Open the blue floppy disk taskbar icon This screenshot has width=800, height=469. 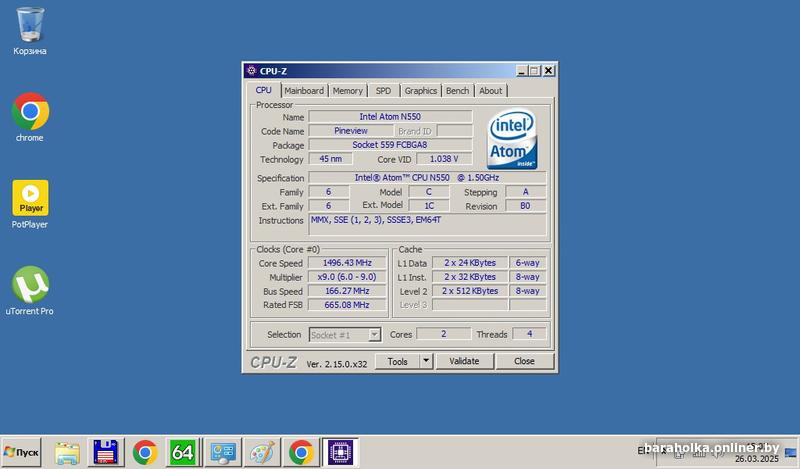[106, 452]
